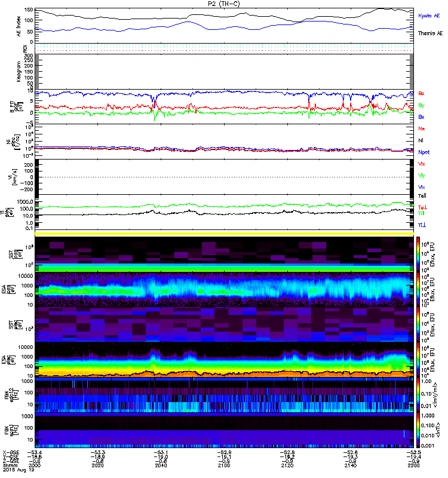Select the date label "2016 Aug 19"

pyautogui.click(x=19, y=470)
